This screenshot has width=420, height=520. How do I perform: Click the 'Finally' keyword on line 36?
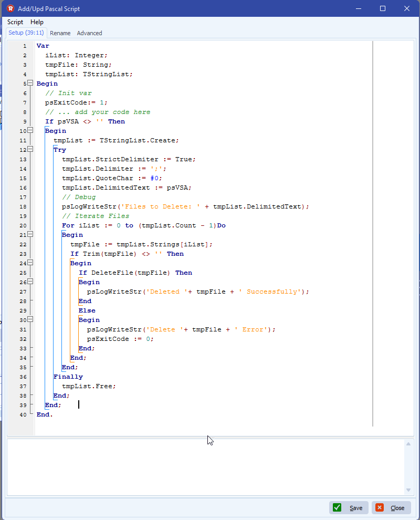coord(68,377)
